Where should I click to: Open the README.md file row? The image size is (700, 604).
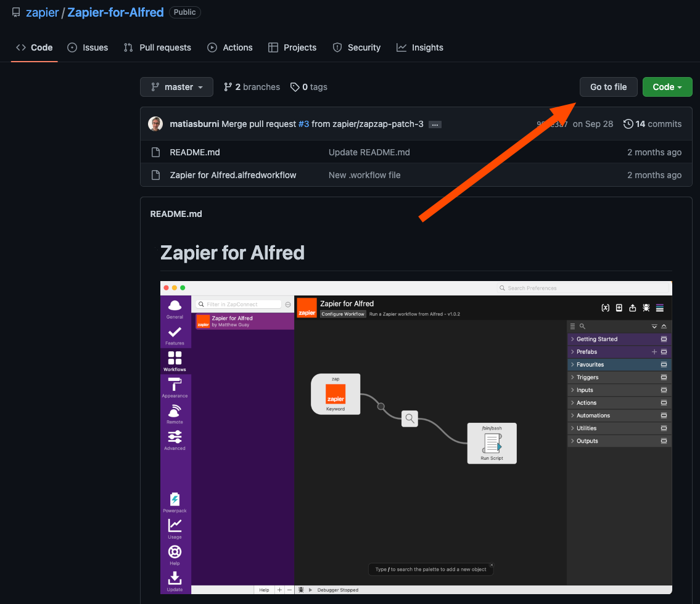195,153
